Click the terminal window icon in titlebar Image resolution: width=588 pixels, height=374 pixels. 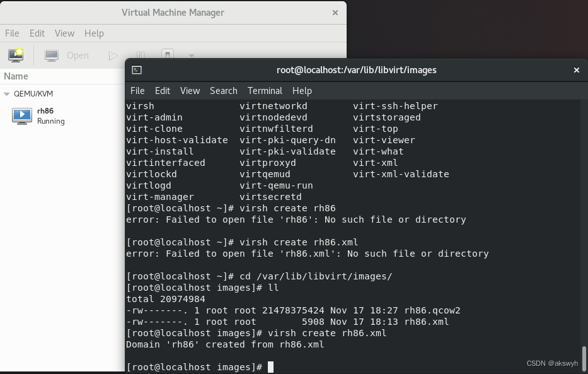[137, 70]
